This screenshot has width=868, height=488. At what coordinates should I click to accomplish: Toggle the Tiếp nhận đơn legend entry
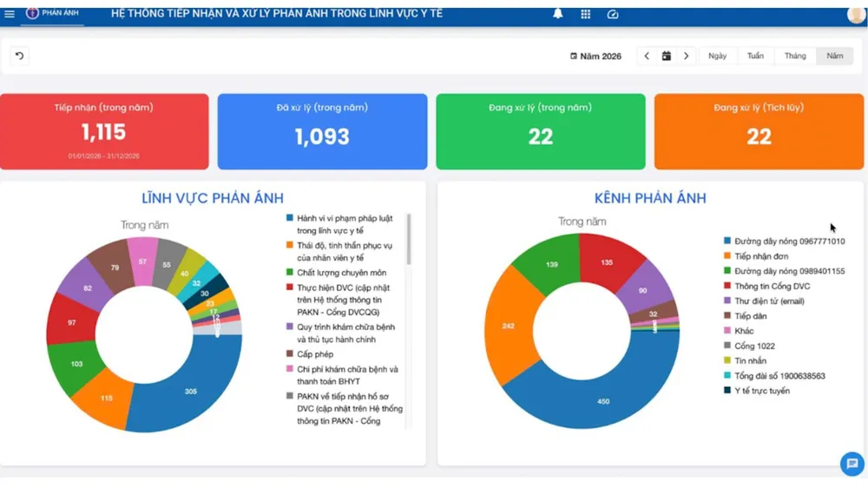[x=756, y=256]
